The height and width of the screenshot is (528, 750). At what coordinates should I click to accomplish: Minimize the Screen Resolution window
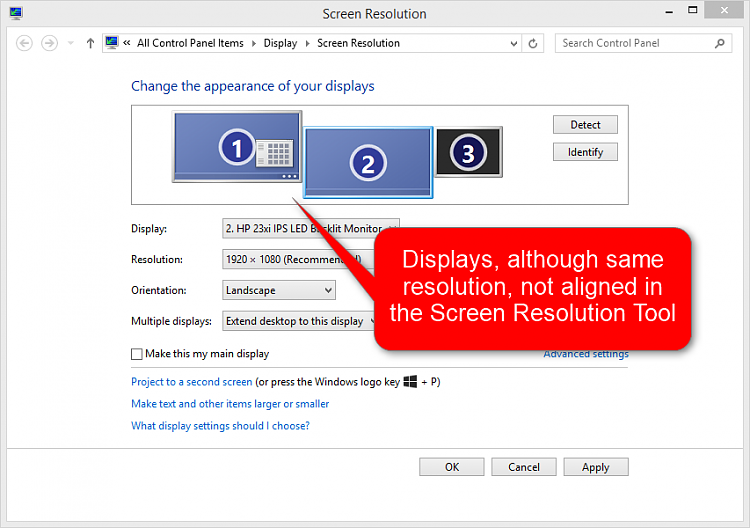click(669, 11)
